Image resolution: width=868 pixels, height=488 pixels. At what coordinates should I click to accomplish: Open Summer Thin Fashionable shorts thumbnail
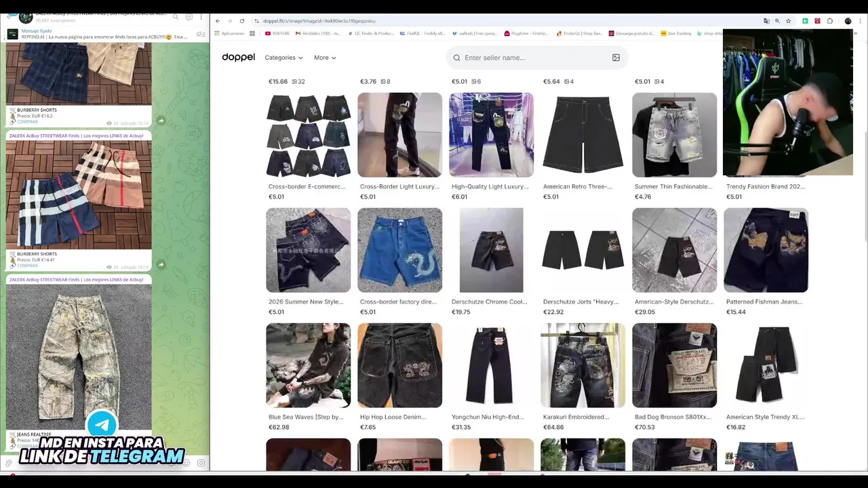click(x=675, y=135)
